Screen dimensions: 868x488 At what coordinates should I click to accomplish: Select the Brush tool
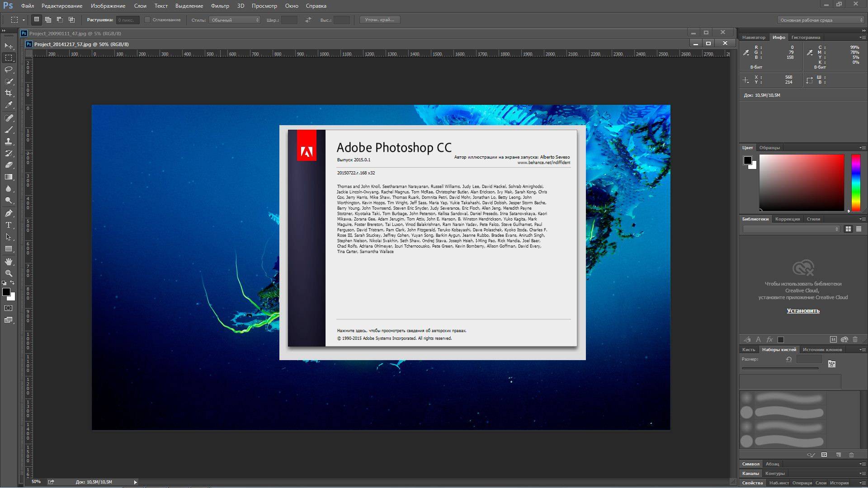pyautogui.click(x=9, y=130)
